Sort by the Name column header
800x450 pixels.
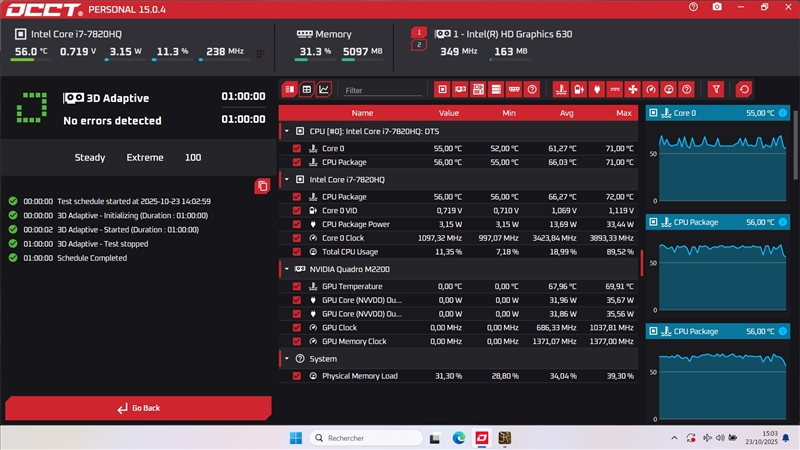(362, 113)
